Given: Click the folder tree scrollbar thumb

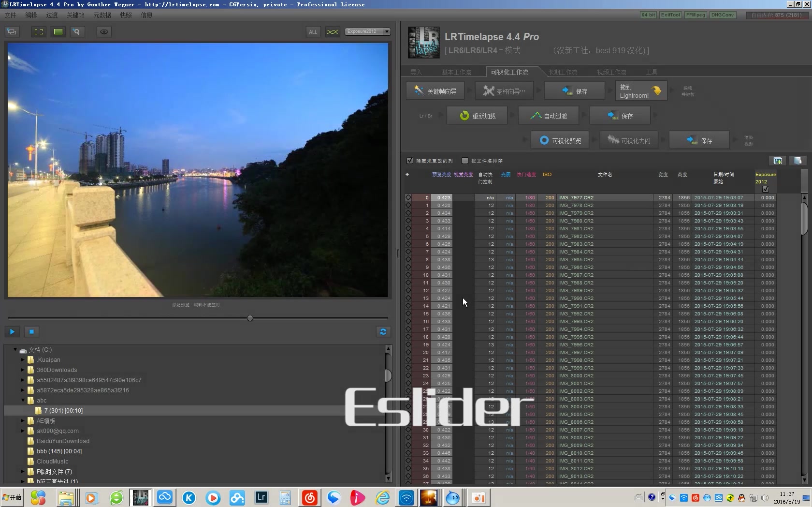Looking at the screenshot, I should tap(388, 375).
